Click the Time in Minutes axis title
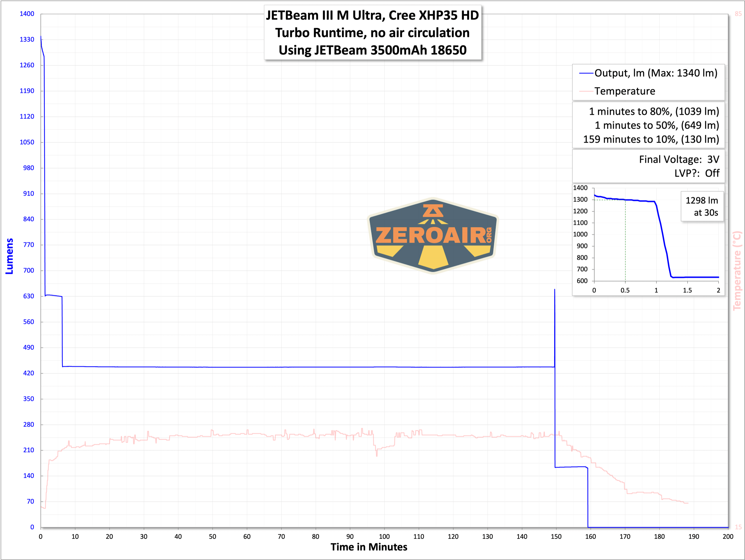 [x=369, y=547]
